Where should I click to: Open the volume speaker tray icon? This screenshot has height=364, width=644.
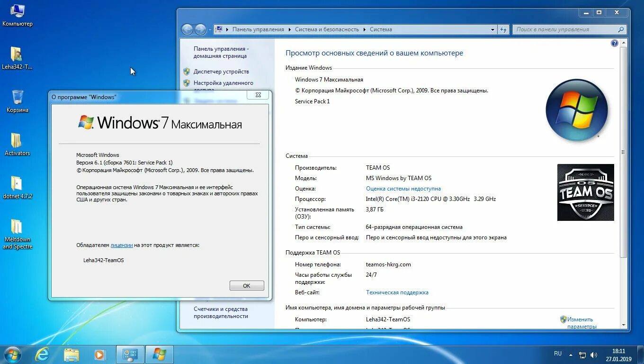[x=594, y=355]
